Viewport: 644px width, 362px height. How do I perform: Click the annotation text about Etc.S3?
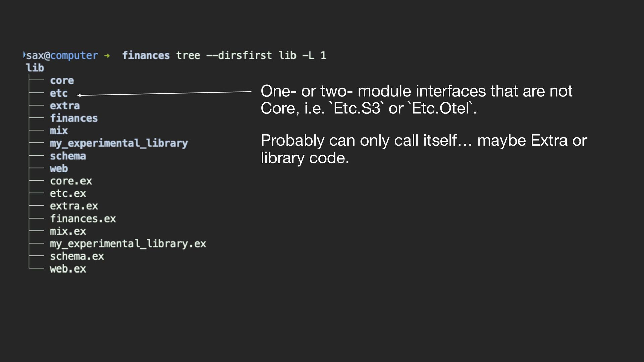pyautogui.click(x=416, y=100)
